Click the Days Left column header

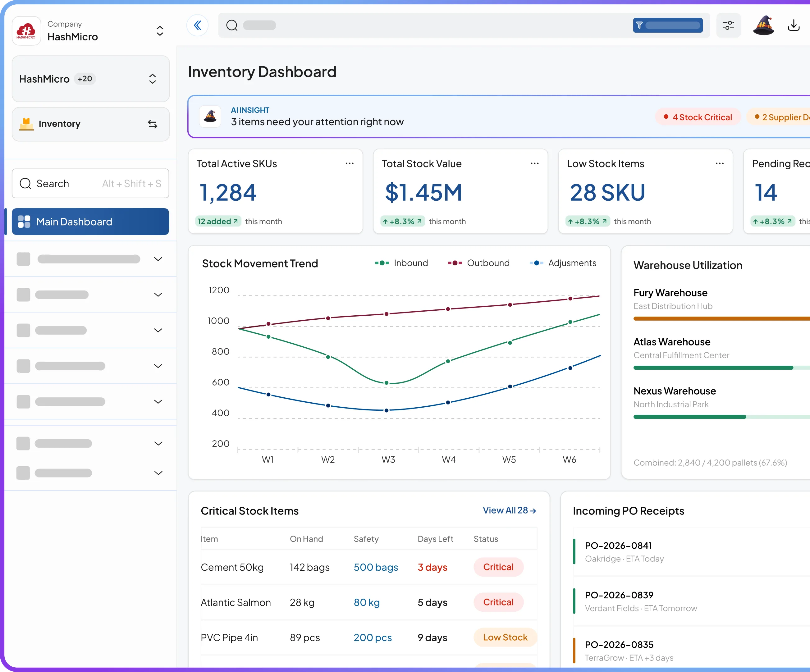click(435, 538)
